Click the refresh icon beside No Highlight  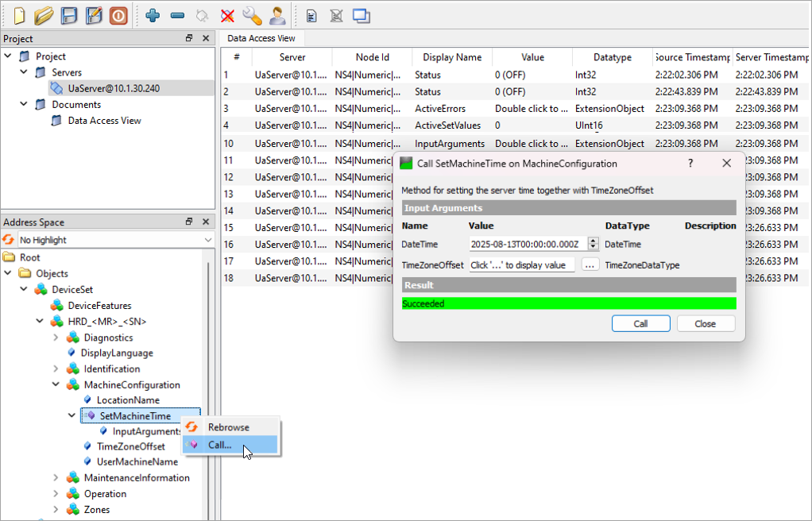tap(9, 240)
